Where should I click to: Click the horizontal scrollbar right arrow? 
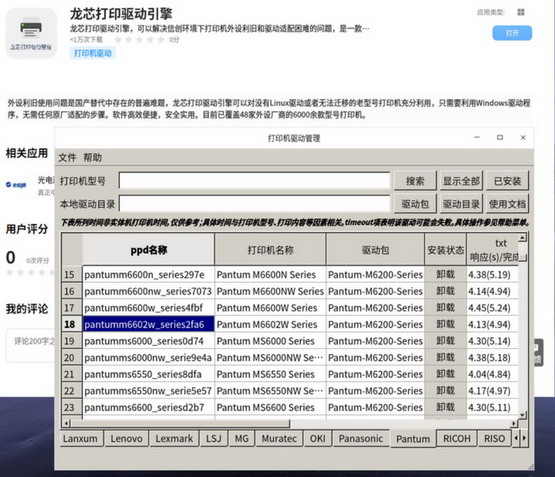coord(514,423)
